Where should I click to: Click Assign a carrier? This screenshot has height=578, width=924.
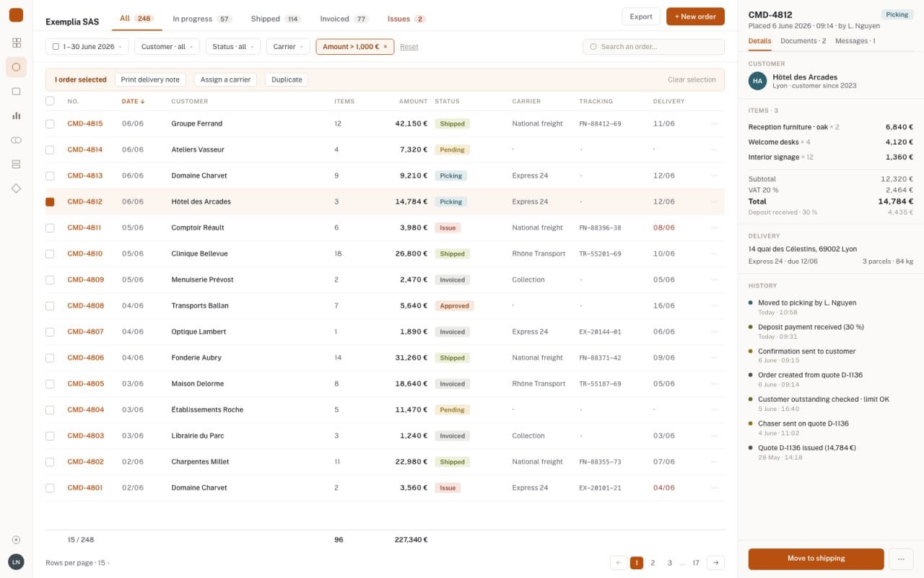point(225,79)
